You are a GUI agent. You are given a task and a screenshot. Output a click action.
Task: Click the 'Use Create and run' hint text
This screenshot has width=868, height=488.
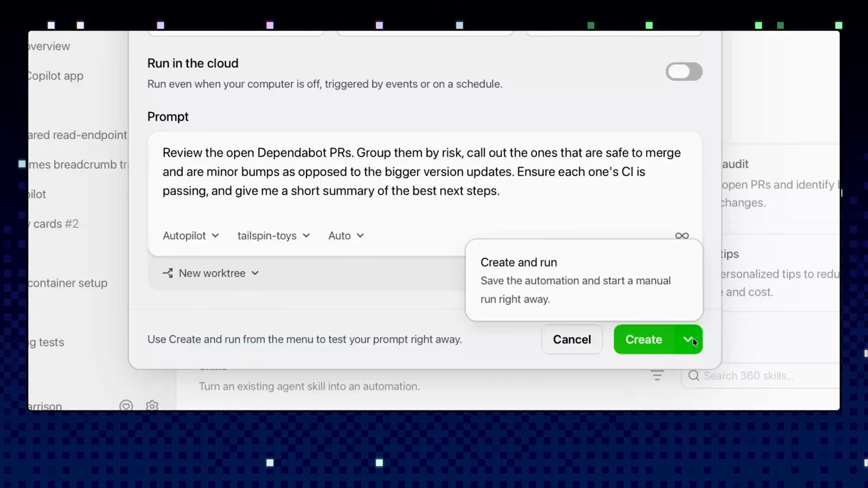[304, 339]
